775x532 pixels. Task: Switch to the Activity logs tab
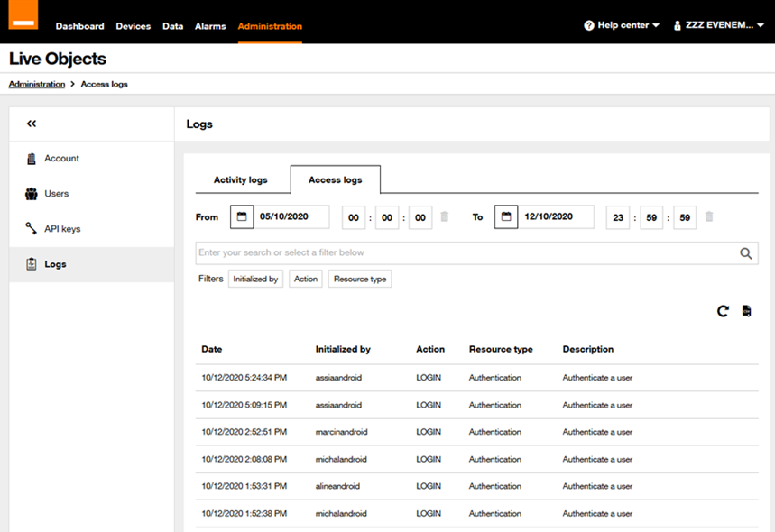[241, 179]
